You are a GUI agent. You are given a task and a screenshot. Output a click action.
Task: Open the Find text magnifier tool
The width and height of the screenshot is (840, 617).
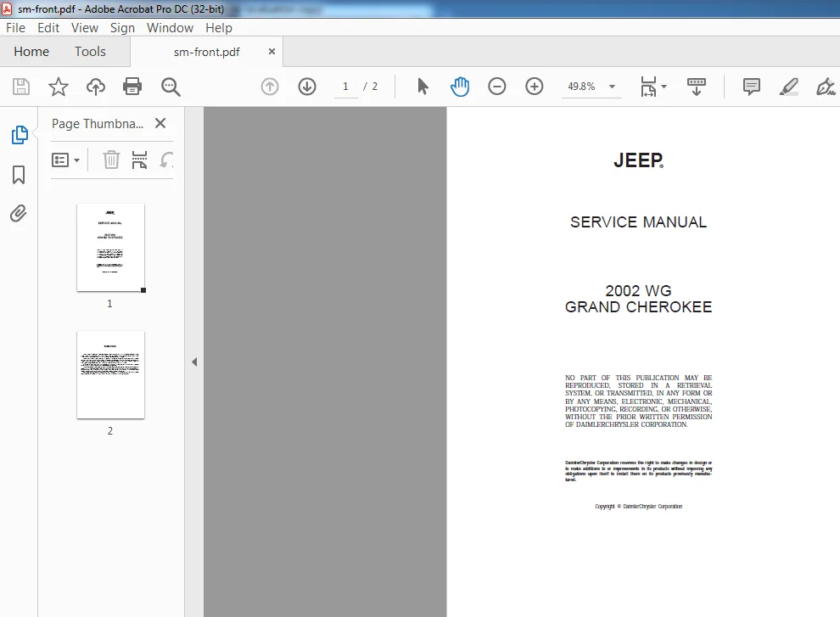pos(171,87)
